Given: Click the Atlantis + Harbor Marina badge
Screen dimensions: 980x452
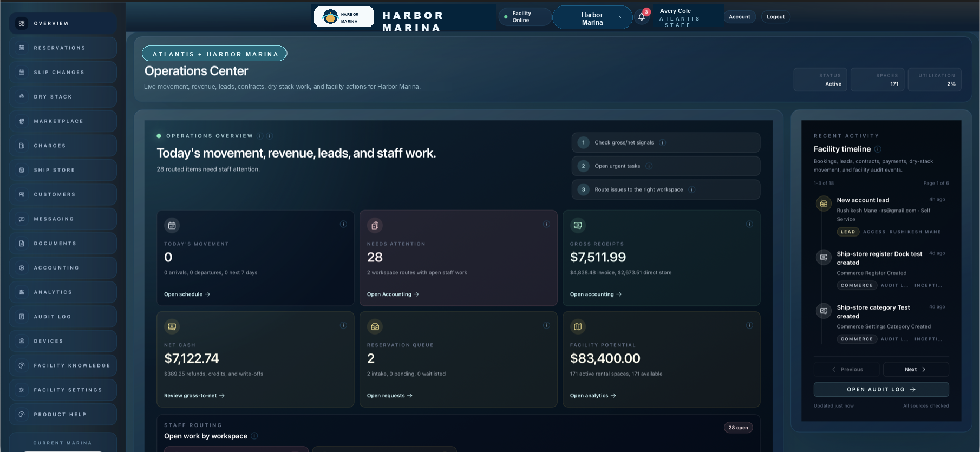Looking at the screenshot, I should coord(214,54).
